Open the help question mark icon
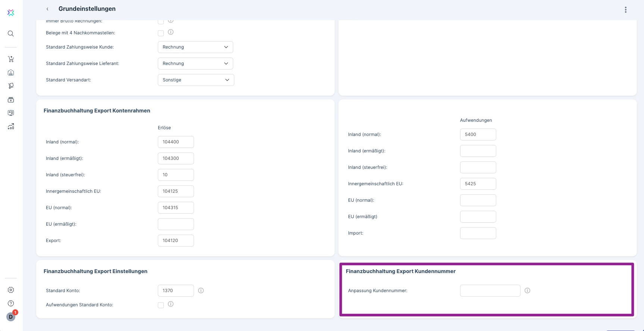 [x=11, y=303]
